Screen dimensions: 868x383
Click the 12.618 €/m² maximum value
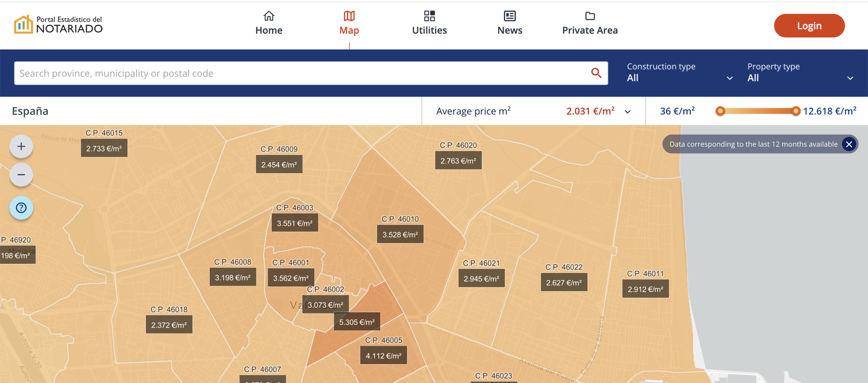830,111
